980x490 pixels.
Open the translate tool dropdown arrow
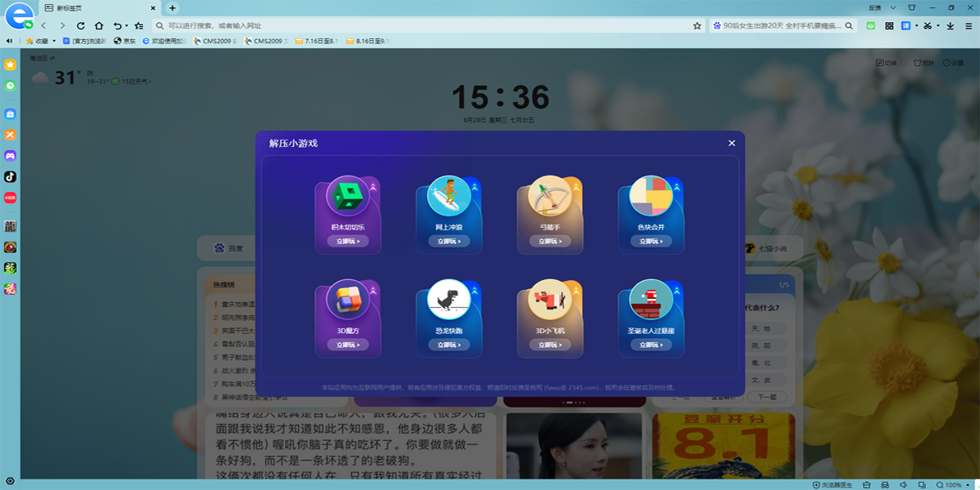pyautogui.click(x=916, y=26)
